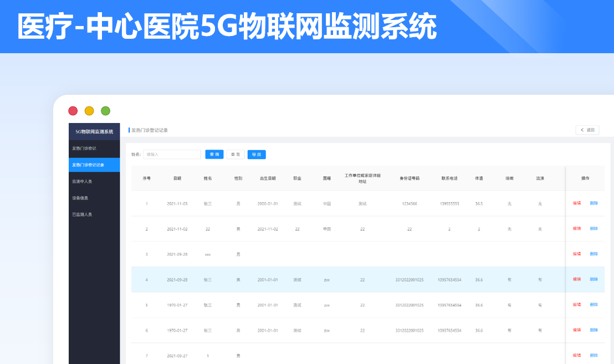Delete row 7 dated 2021-09-27

click(593, 355)
